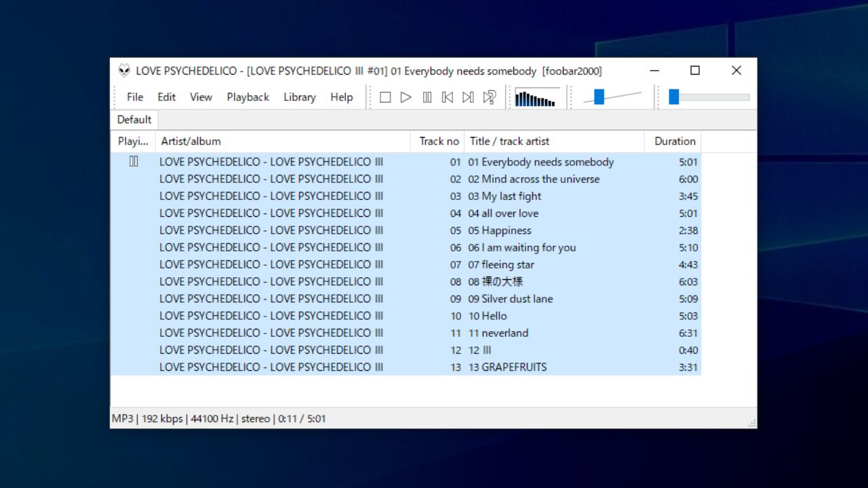Double-check playing indicator next to Everybody needs somebody
The width and height of the screenshot is (868, 488).
pos(133,161)
